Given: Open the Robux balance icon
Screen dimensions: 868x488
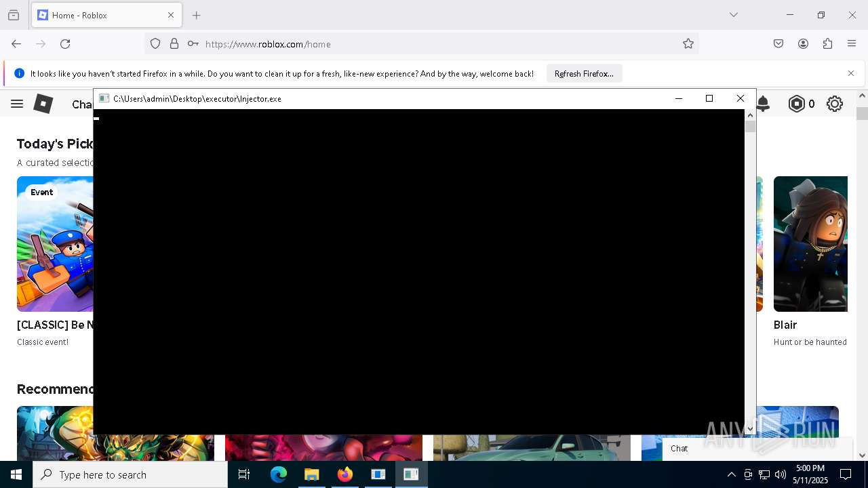Looking at the screenshot, I should [x=797, y=104].
